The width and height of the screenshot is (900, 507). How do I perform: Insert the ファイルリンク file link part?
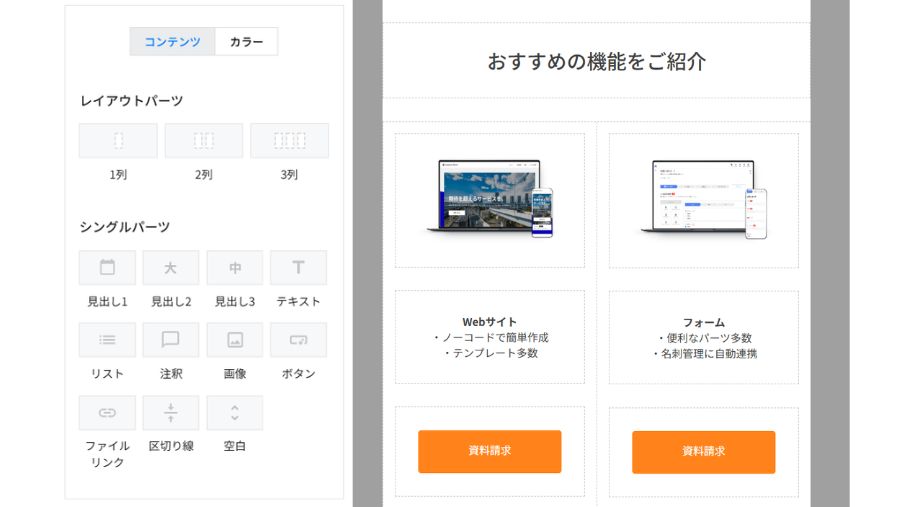(x=107, y=413)
